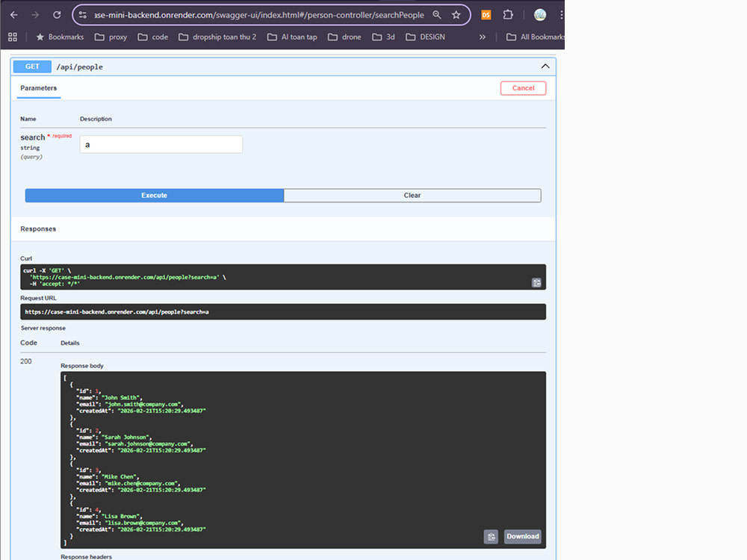Click the GET method badge
The image size is (747, 560).
pyautogui.click(x=32, y=66)
